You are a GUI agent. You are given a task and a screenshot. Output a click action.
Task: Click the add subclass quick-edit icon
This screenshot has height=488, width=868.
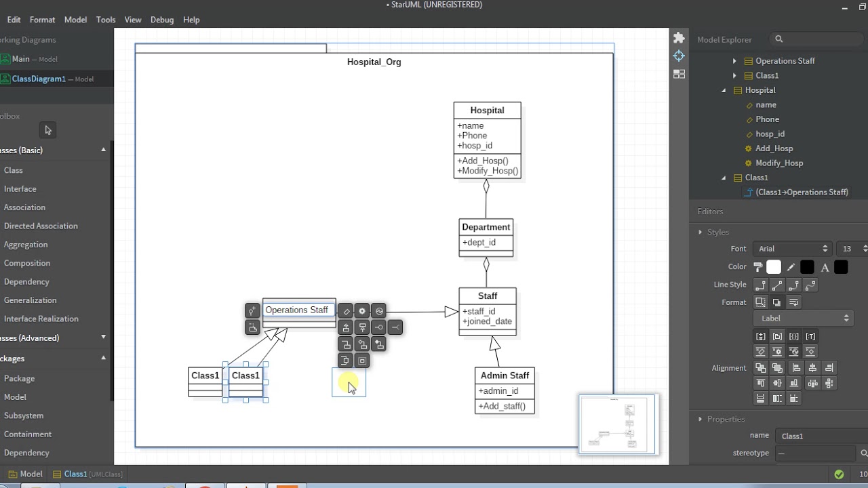tap(346, 327)
